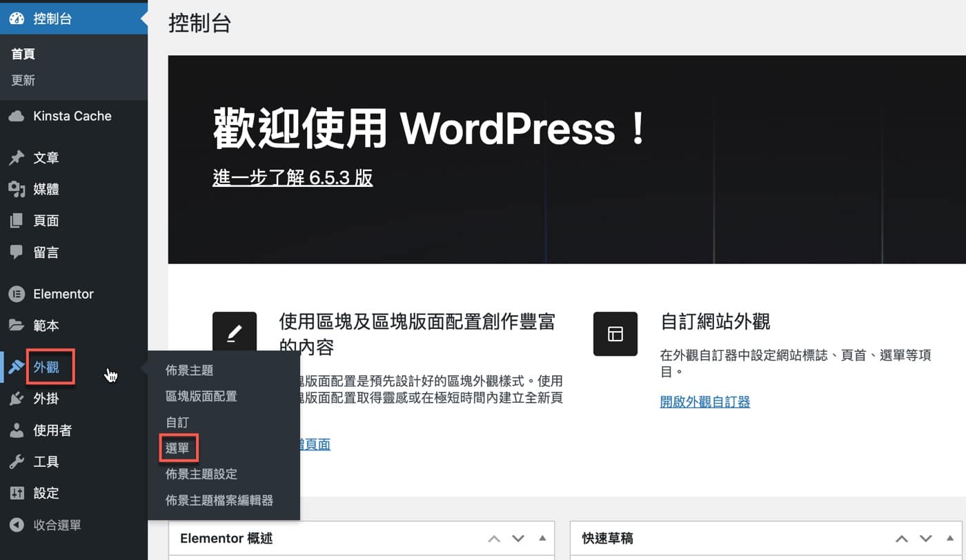966x560 pixels.
Task: Click the folder icon beside 範本
Action: click(17, 326)
